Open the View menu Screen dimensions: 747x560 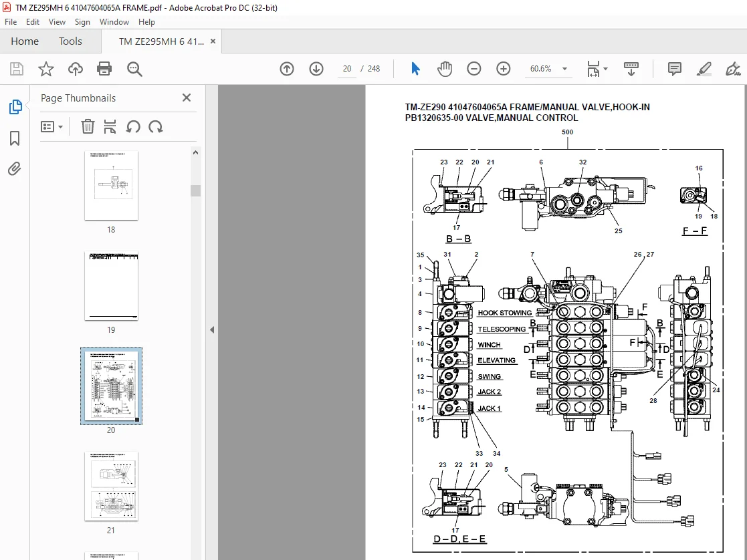coord(57,22)
